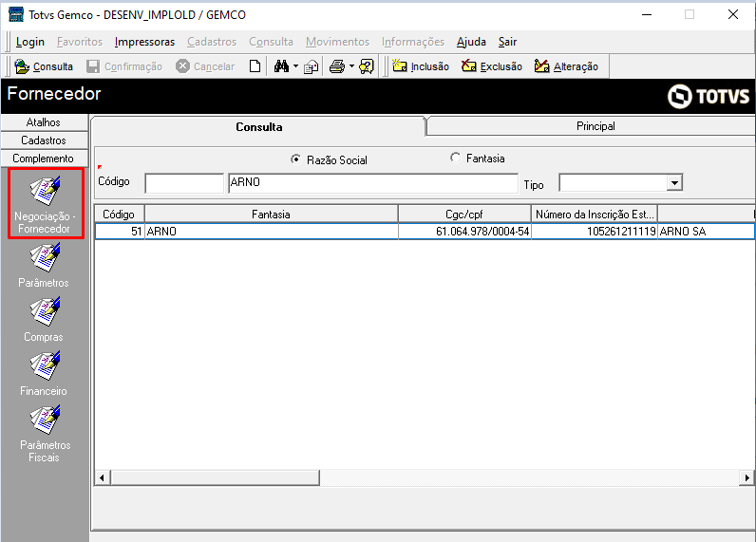Click the blank new page icon

point(255,66)
